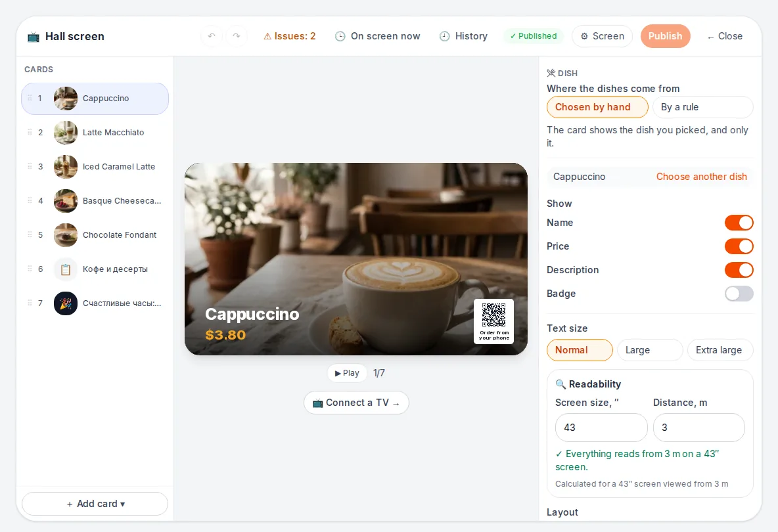This screenshot has height=532, width=778.
Task: Click the Publish button
Action: click(x=666, y=36)
